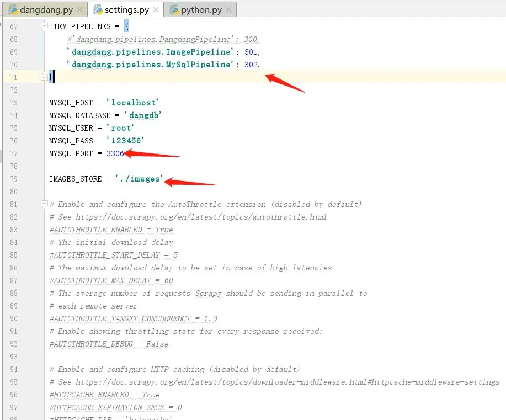The width and height of the screenshot is (506, 420).
Task: Click the #AUTOTHROTTLE_START_DELAY = 5 line
Action: pos(114,256)
